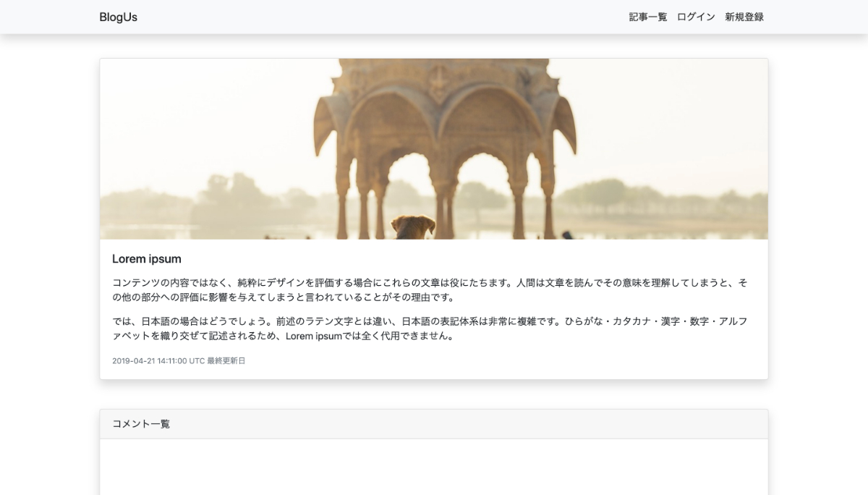Image resolution: width=868 pixels, height=495 pixels.
Task: Select the Lorem ipsum article title
Action: coord(147,259)
